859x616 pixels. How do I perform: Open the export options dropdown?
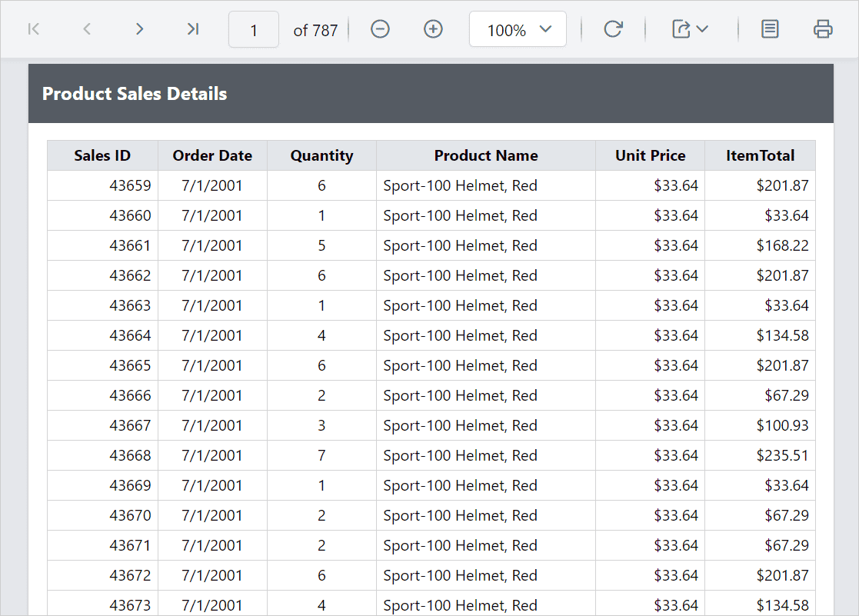(x=690, y=29)
